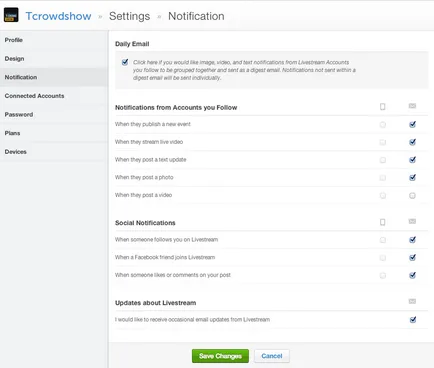Disable email for posting a photo
The image size is (434, 368).
pyautogui.click(x=413, y=177)
